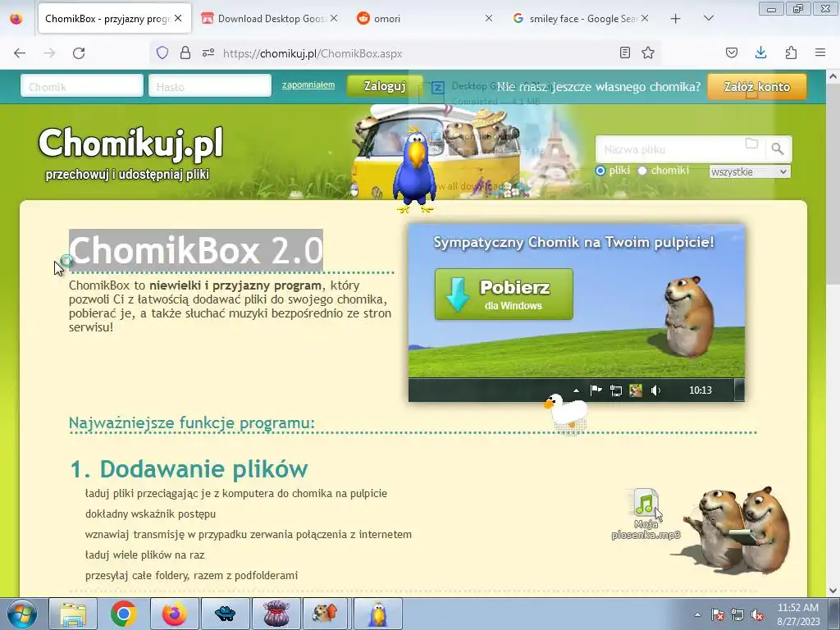The image size is (840, 630).
Task: Toggle reader view icon in address bar
Action: pyautogui.click(x=624, y=52)
